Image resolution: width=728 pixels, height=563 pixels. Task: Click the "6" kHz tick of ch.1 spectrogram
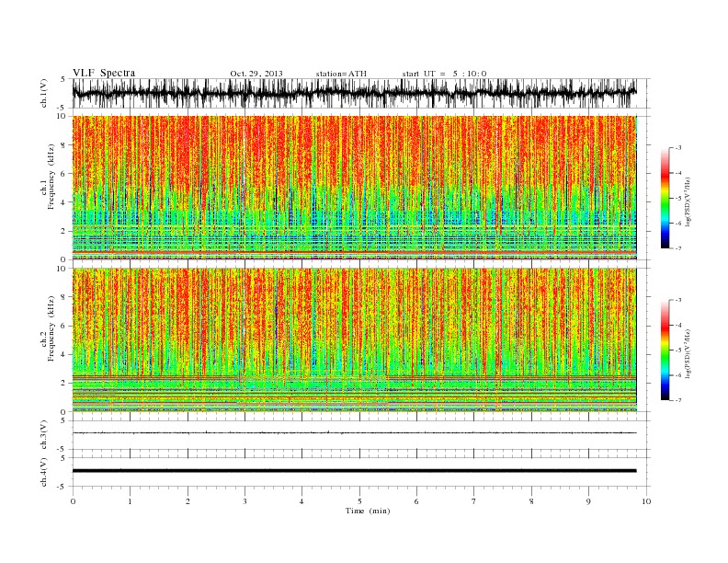(63, 174)
